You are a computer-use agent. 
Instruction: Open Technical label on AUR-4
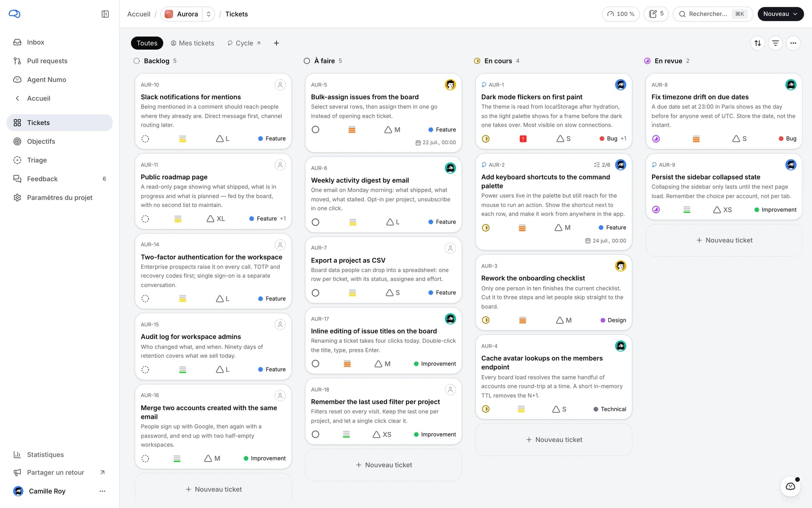click(610, 409)
